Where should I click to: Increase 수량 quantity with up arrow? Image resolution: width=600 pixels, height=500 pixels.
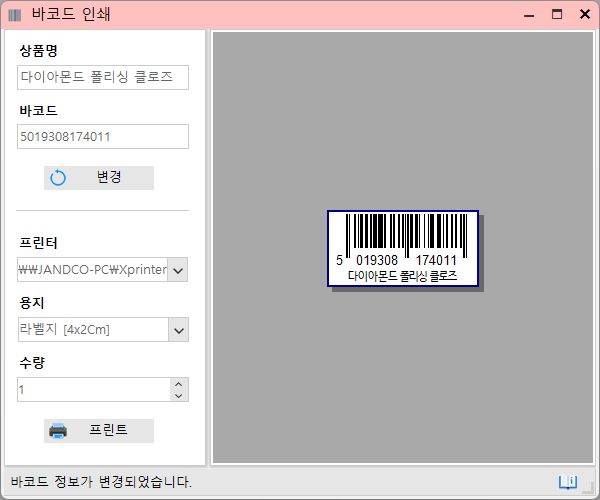click(179, 384)
